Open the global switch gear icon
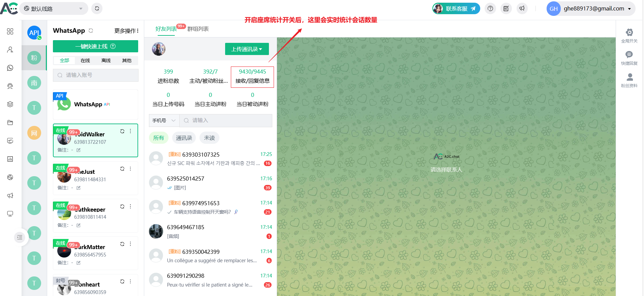Viewport: 644px width, 296px height. click(x=629, y=33)
